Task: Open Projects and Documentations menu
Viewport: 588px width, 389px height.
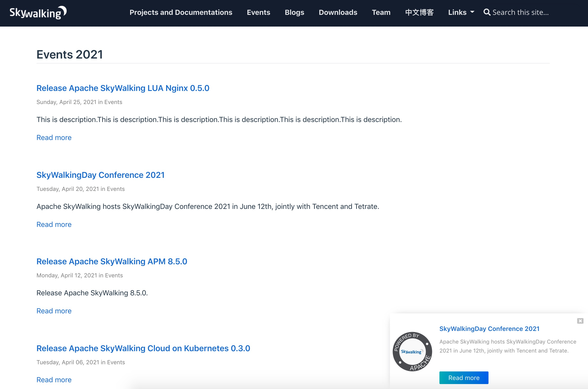Action: tap(181, 12)
